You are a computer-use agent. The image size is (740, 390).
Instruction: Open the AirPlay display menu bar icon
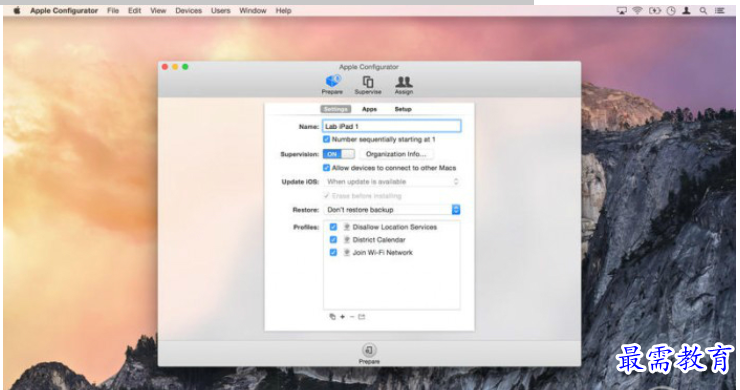point(622,10)
